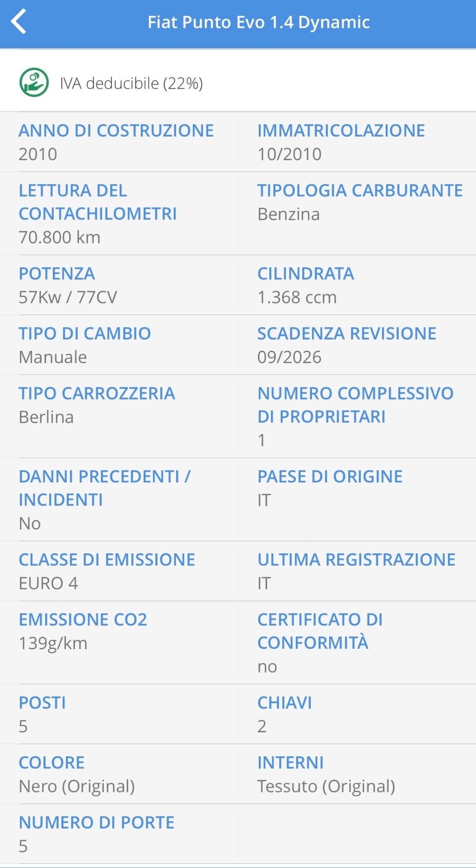Tap the IMMATRICOLAZIONE heading
476x868 pixels.
(340, 130)
